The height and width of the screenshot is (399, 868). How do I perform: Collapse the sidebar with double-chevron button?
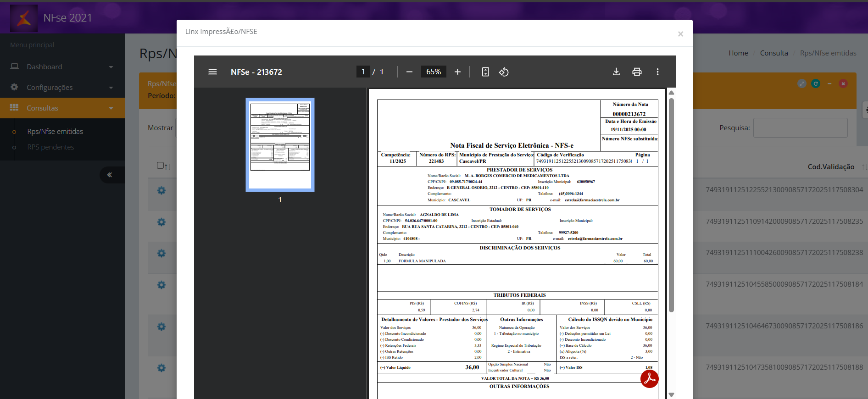point(110,175)
